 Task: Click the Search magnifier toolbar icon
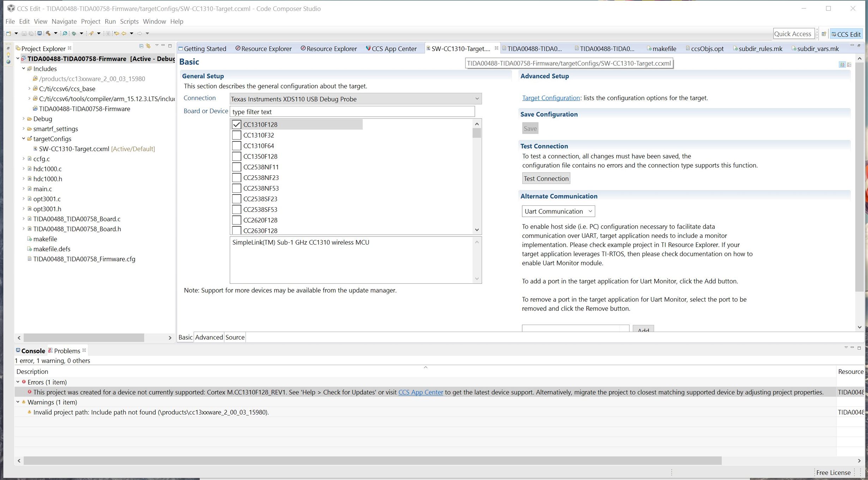coord(65,34)
